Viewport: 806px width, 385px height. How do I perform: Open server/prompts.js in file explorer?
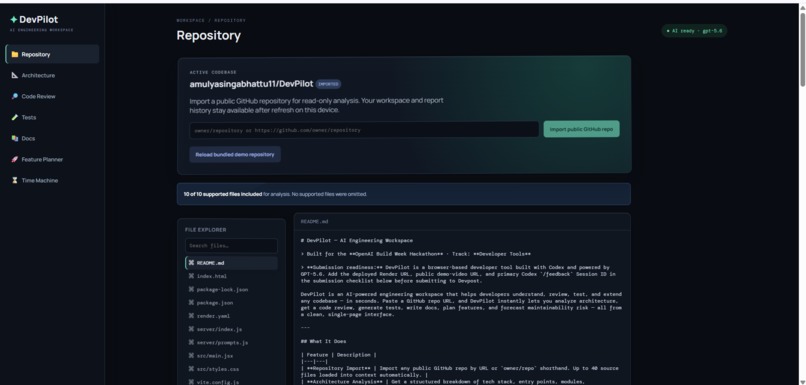(x=231, y=342)
